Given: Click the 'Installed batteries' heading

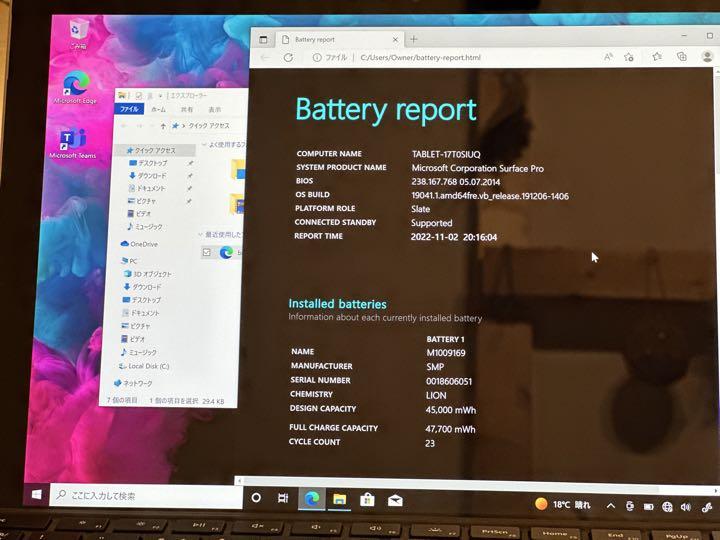Looking at the screenshot, I should 338,304.
